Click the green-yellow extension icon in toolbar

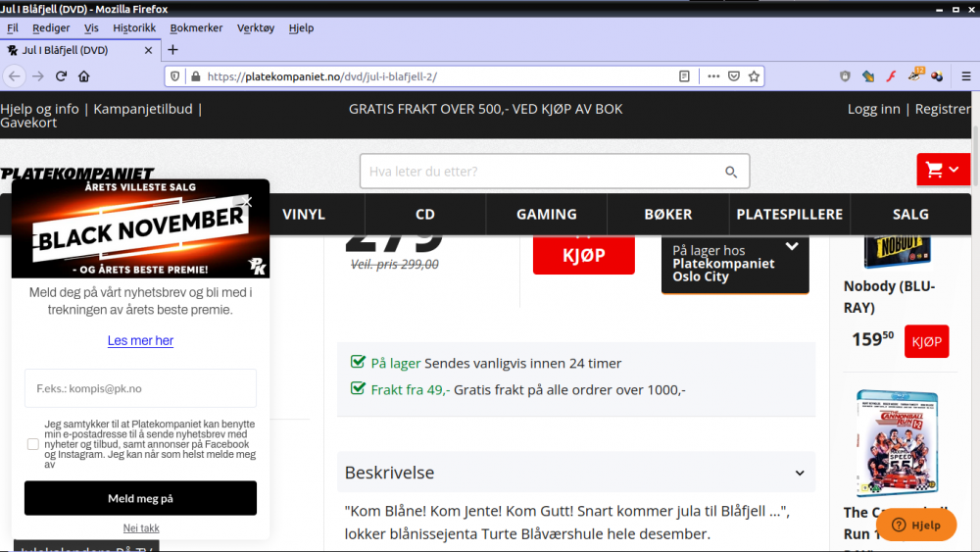pyautogui.click(x=868, y=76)
